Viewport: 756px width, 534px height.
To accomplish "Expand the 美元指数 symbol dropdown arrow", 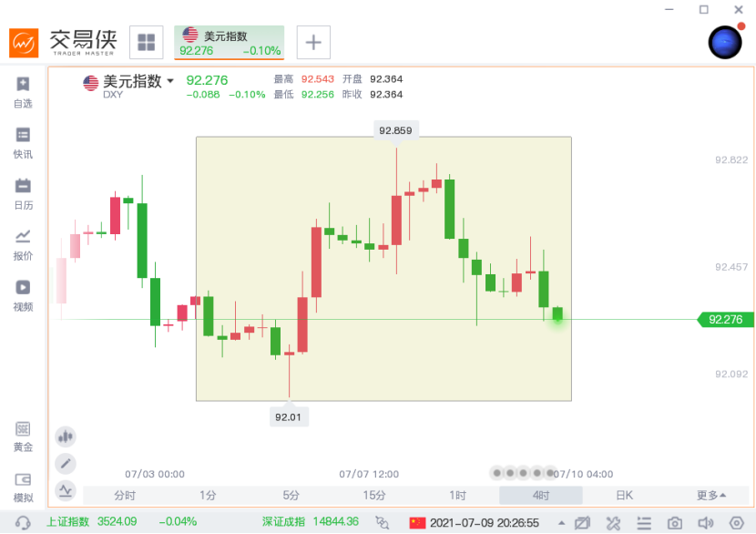I will pyautogui.click(x=170, y=80).
